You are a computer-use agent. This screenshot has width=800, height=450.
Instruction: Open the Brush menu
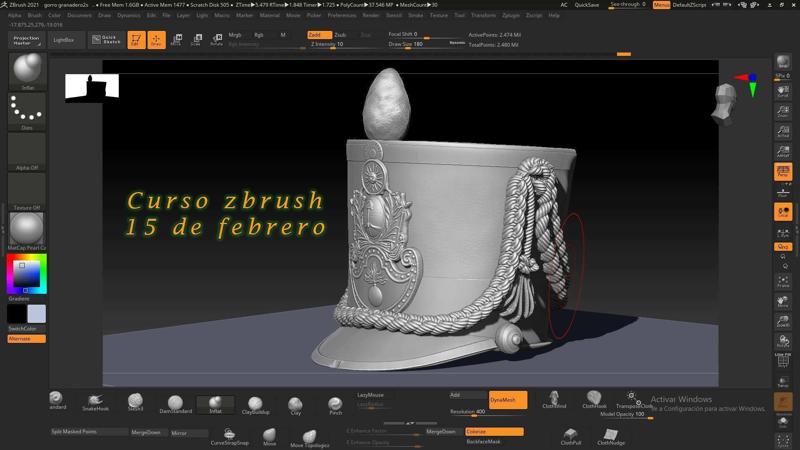pos(35,15)
